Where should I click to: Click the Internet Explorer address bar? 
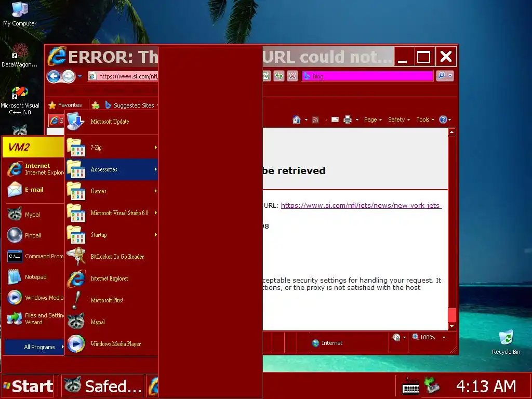click(x=123, y=76)
